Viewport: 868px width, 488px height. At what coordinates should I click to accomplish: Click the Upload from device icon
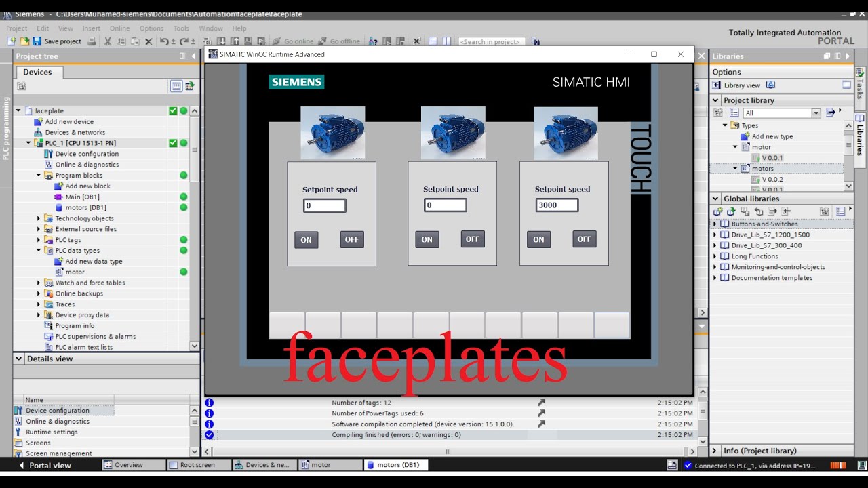pyautogui.click(x=235, y=41)
